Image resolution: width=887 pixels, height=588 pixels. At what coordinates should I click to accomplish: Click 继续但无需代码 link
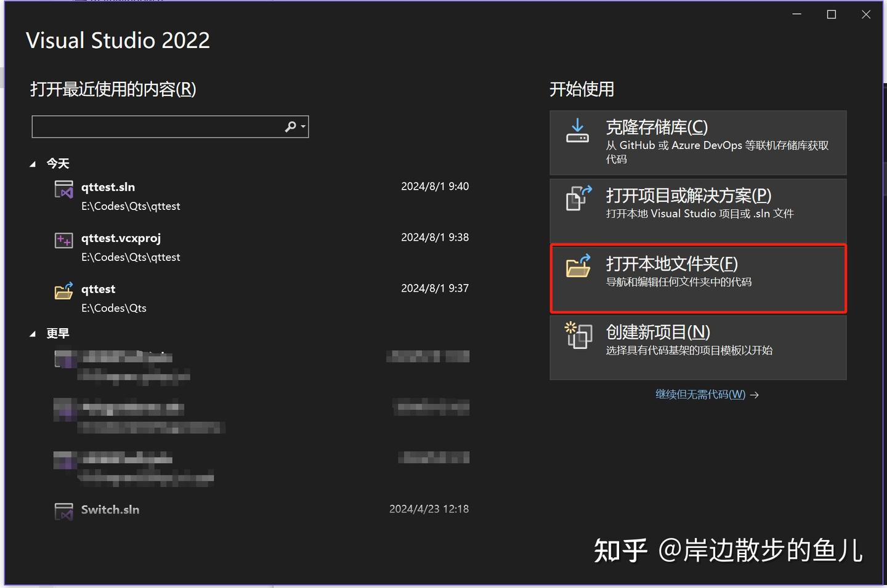tap(700, 394)
